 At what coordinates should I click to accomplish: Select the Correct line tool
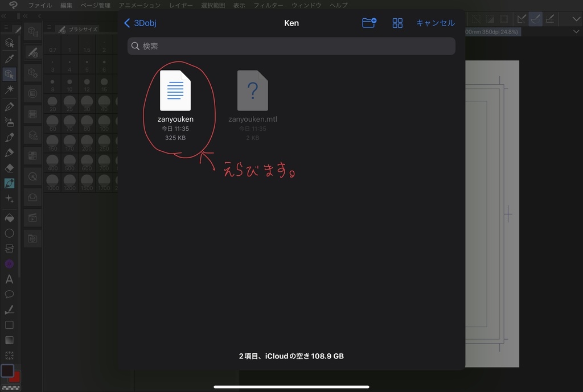coord(9,310)
